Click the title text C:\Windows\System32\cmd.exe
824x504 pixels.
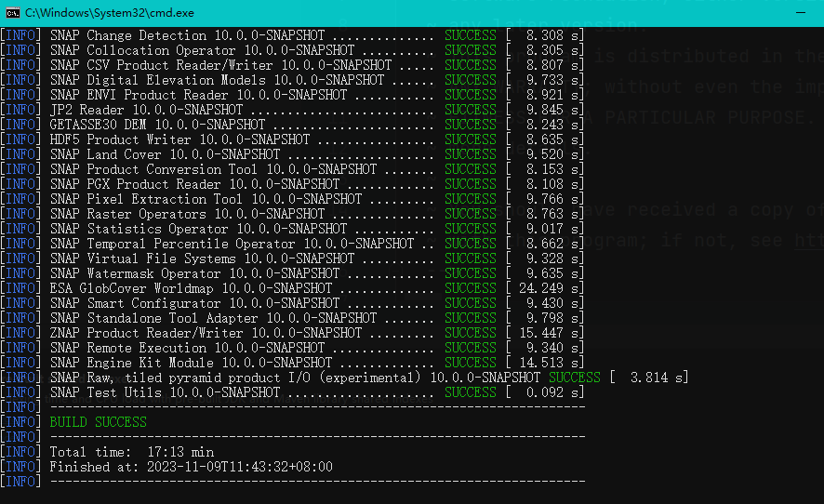110,13
